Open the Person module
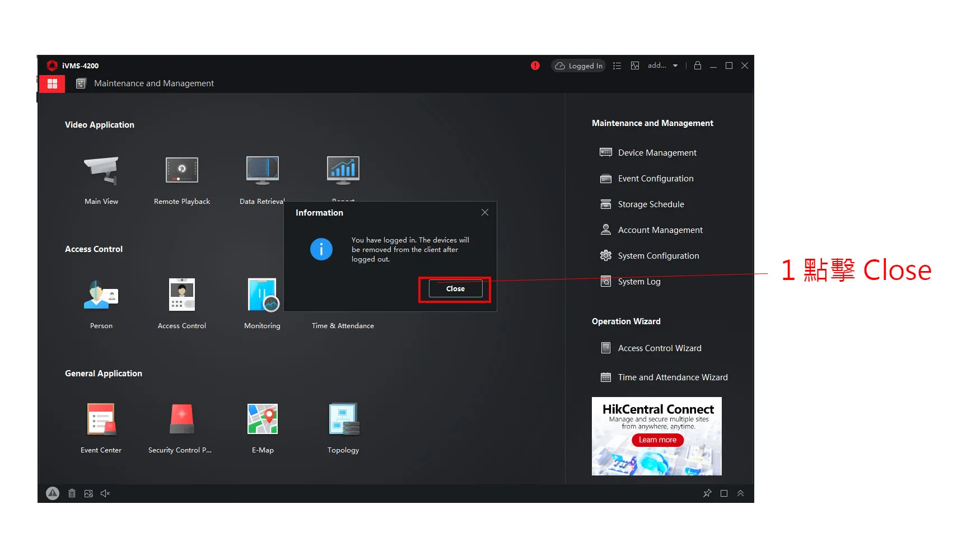 click(x=101, y=295)
